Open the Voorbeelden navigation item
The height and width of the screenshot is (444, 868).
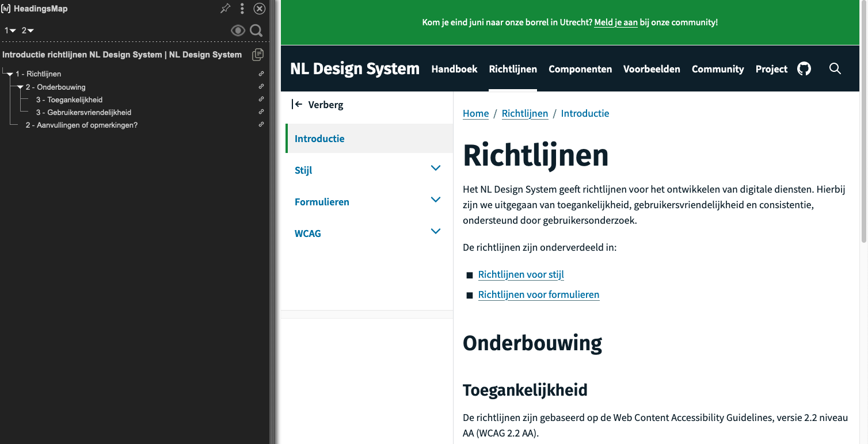click(652, 69)
